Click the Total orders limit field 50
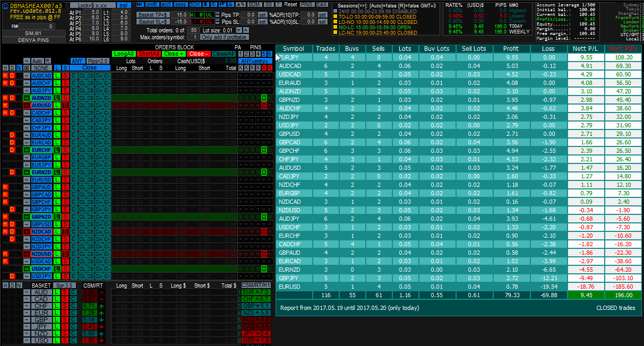Viewport: 644px width, 346px height. tap(193, 30)
